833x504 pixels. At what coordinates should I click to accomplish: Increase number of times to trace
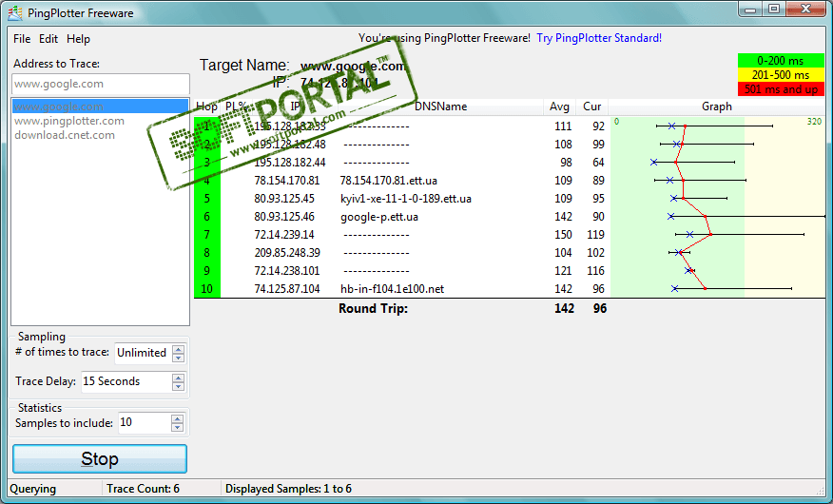tap(179, 349)
